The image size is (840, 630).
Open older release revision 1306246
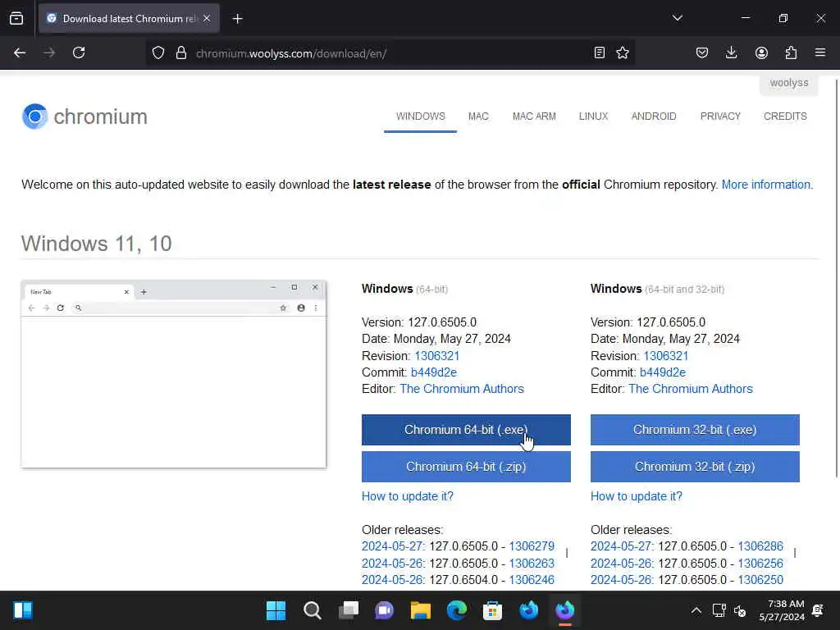(532, 580)
